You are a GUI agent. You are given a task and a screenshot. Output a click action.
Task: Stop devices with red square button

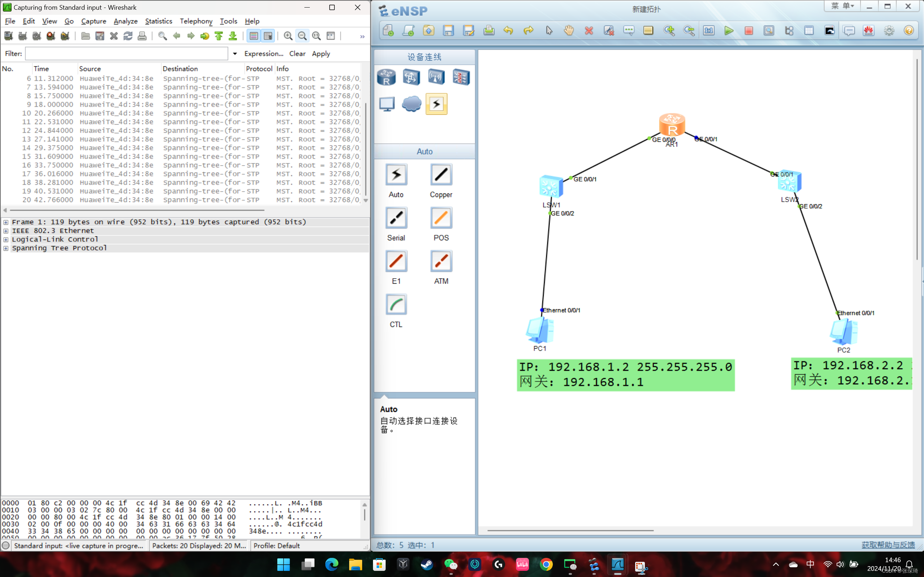(749, 31)
